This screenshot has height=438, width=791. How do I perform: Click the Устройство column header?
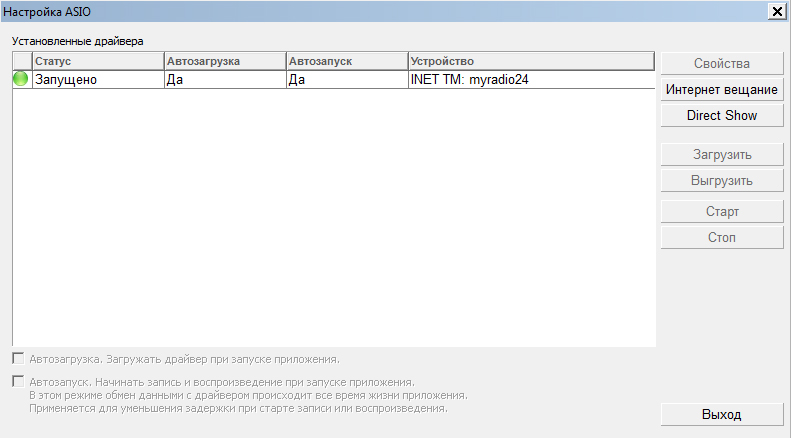pyautogui.click(x=530, y=61)
